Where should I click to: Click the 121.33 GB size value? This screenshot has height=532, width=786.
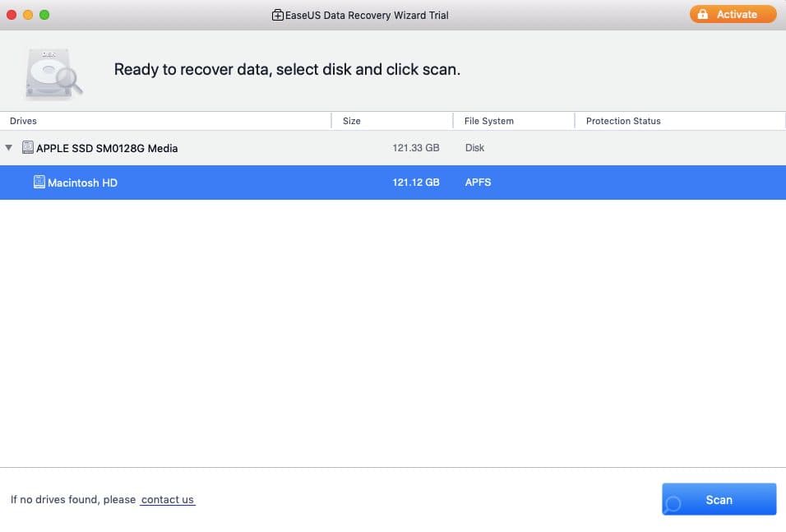click(415, 148)
